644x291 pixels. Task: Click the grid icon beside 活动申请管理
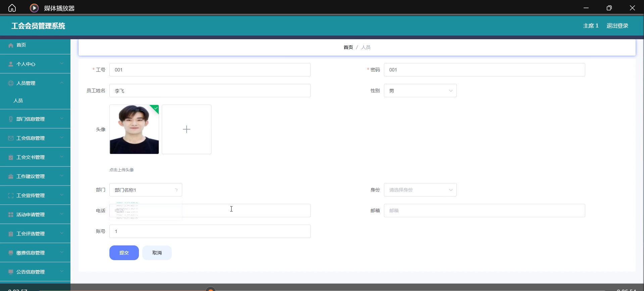(x=11, y=215)
